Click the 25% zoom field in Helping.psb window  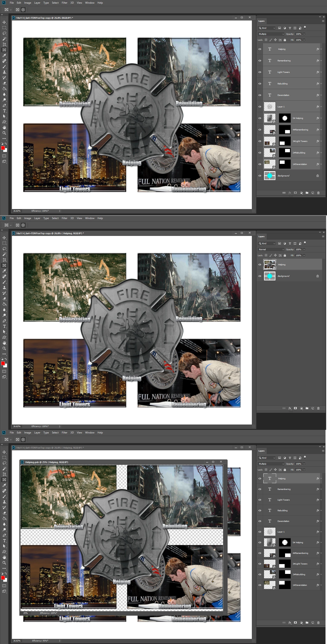coord(26,613)
